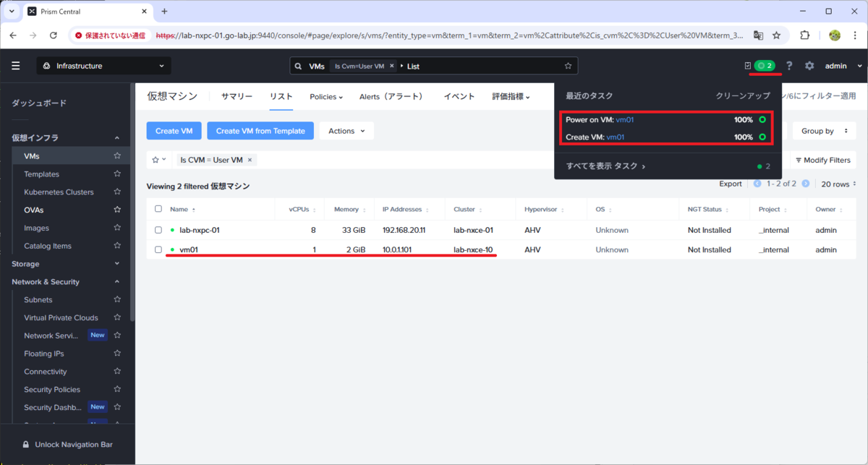Close the Prism Central browser tab
This screenshot has width=868, height=465.
point(145,12)
